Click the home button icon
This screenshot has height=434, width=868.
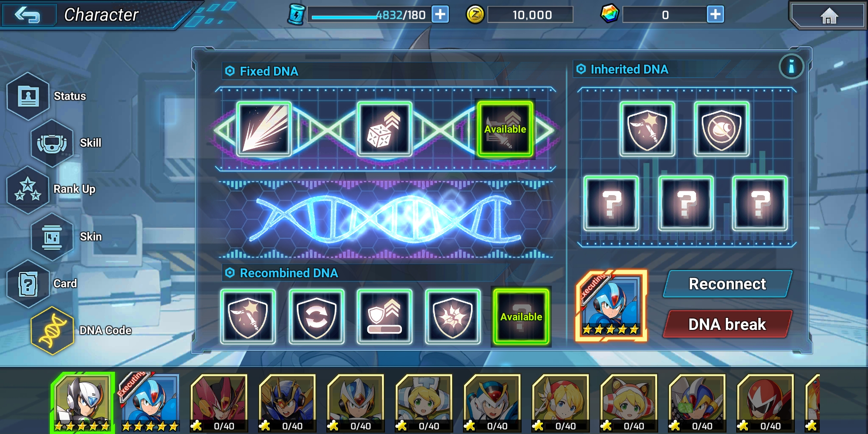pos(829,15)
